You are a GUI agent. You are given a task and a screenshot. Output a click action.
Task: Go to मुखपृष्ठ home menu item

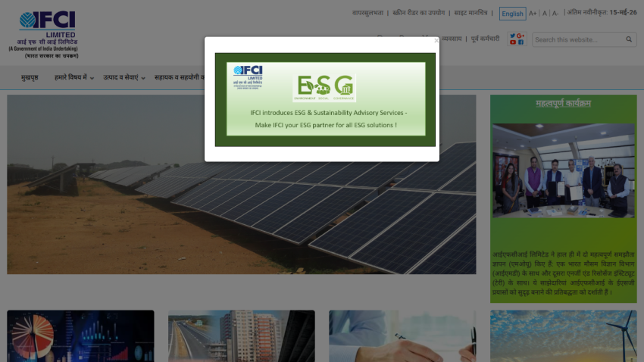coord(30,77)
